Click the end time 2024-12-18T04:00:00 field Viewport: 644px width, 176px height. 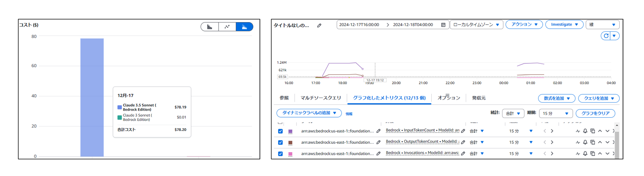click(x=413, y=25)
